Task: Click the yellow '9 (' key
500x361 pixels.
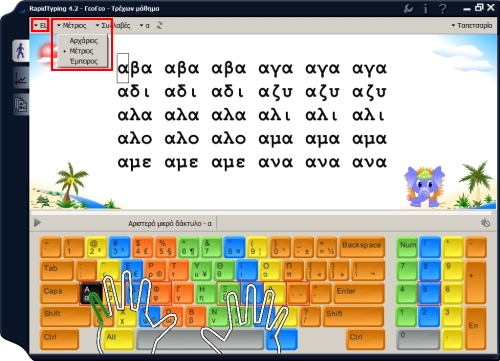Action: pyautogui.click(x=257, y=247)
